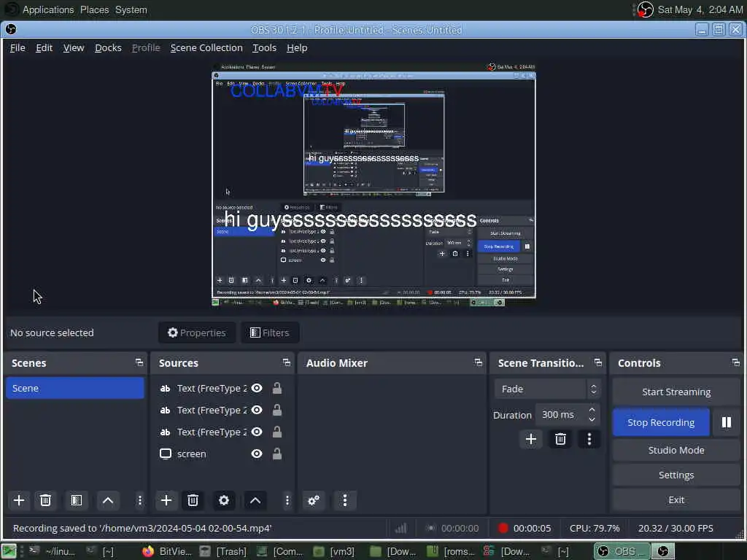Open transition properties dots menu
The image size is (747, 560).
[589, 439]
